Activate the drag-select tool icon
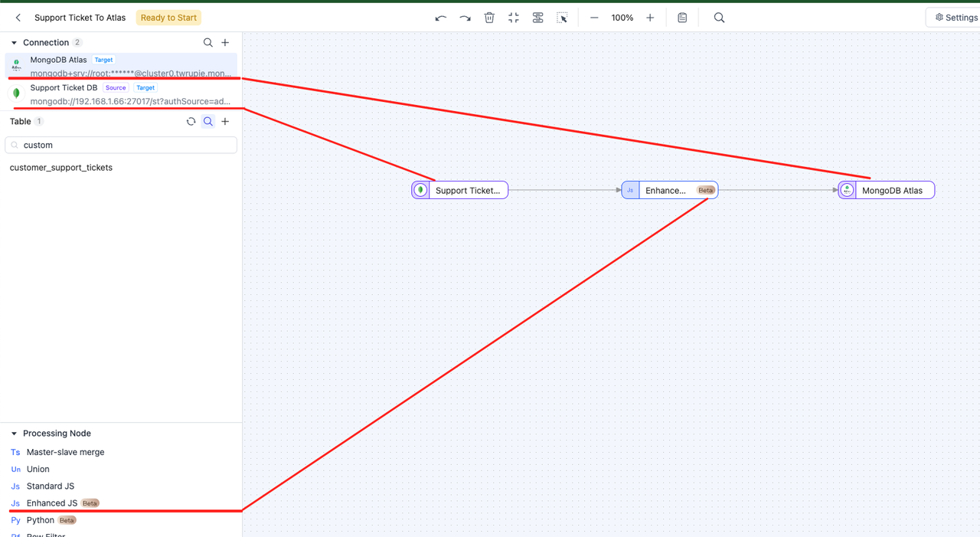This screenshot has height=537, width=980. tap(562, 18)
